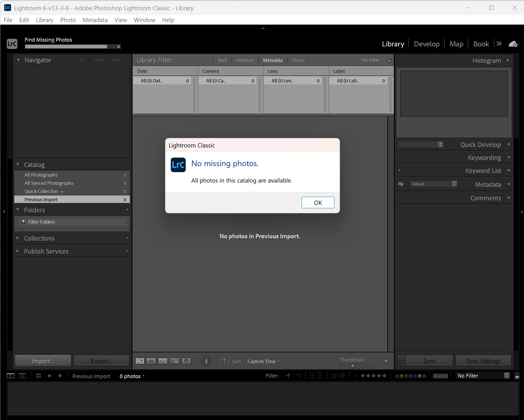Add a keyword with Keyword List plus icon
Image resolution: width=524 pixels, height=420 pixels.
click(x=399, y=170)
